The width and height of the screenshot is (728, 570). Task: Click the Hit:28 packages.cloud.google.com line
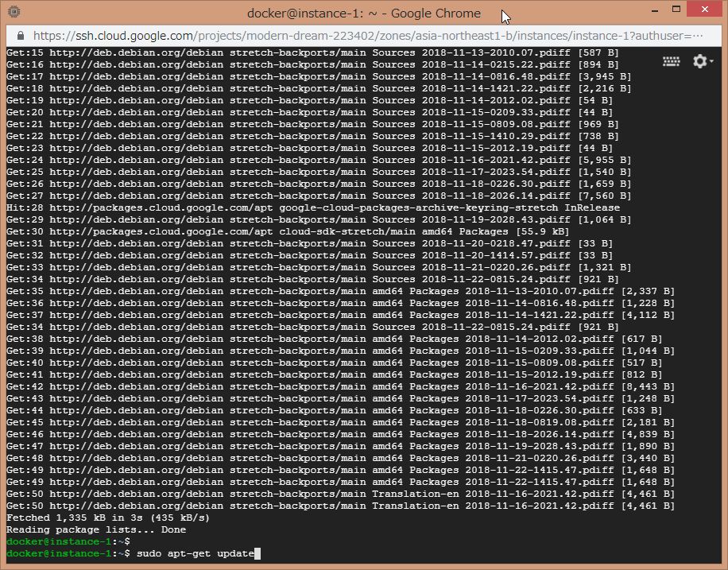tap(313, 207)
